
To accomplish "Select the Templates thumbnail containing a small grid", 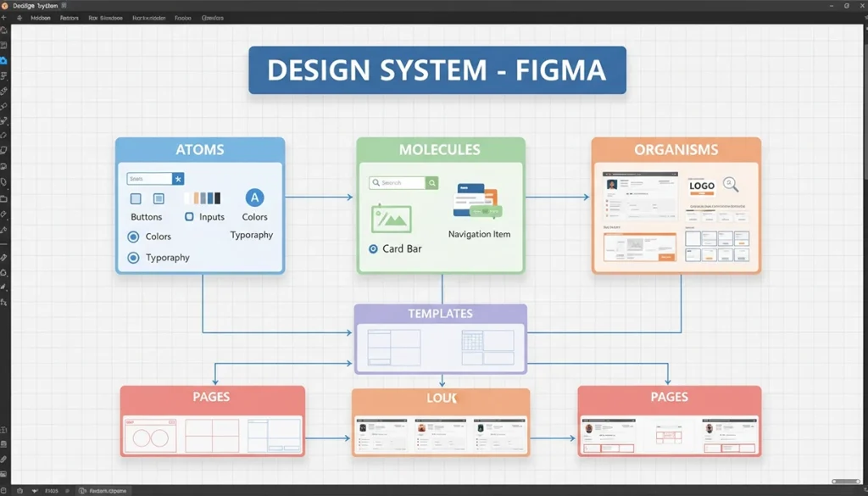I will [487, 348].
